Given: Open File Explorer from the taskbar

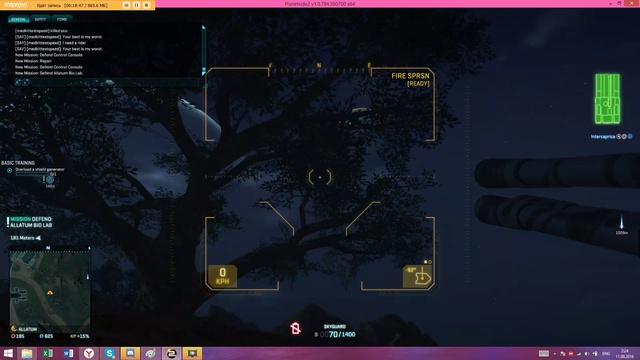Looking at the screenshot, I should click(27, 353).
